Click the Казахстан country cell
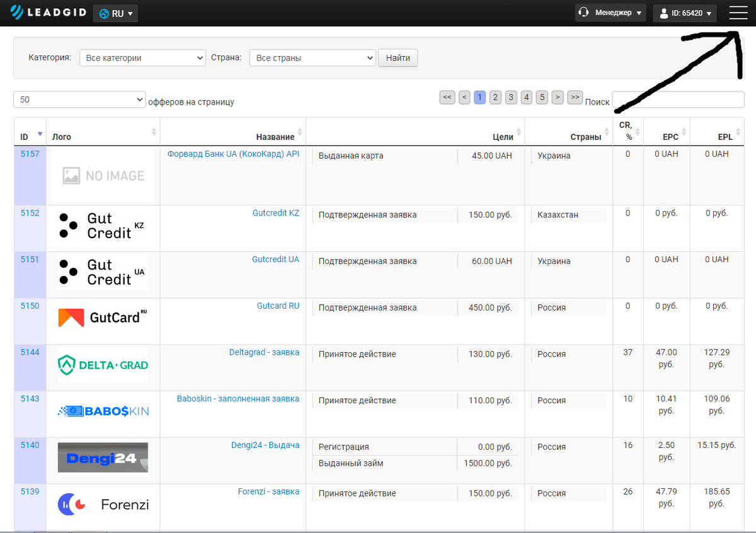Viewport: 756px width, 533px height. [568, 215]
